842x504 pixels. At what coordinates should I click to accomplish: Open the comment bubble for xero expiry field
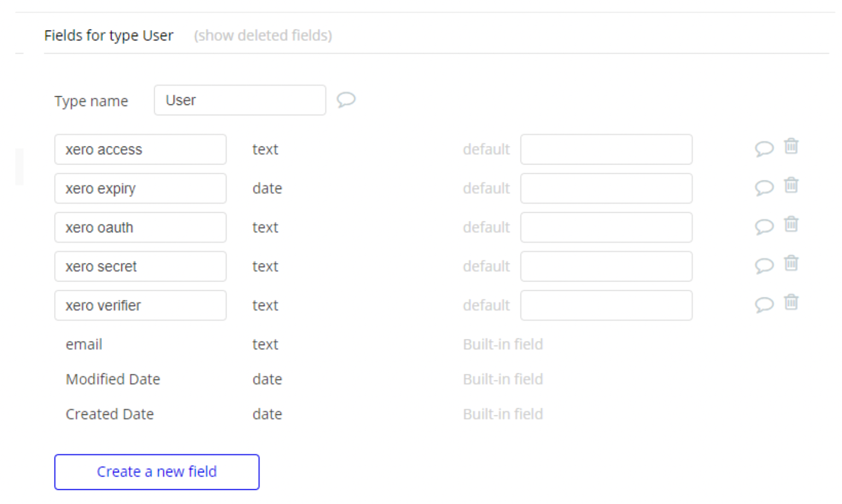click(x=764, y=188)
